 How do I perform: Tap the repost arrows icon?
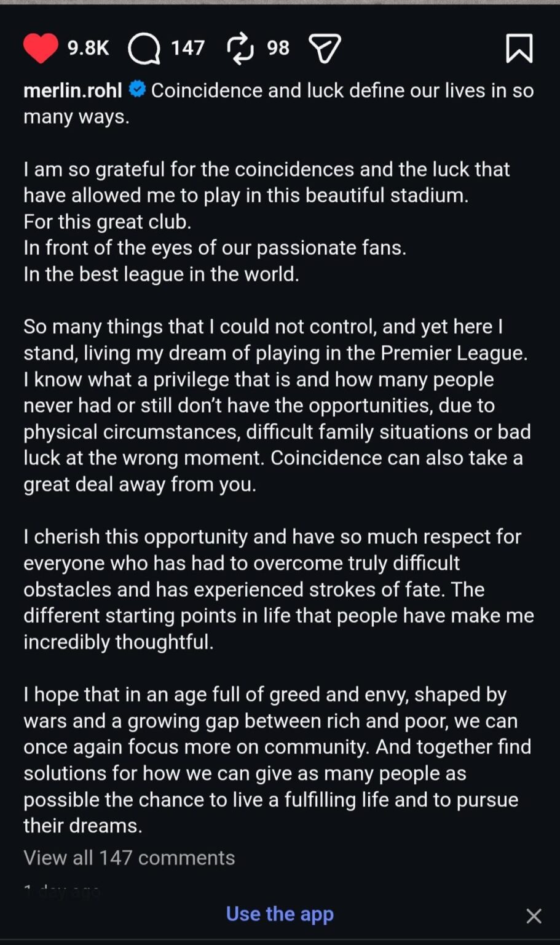[x=240, y=48]
